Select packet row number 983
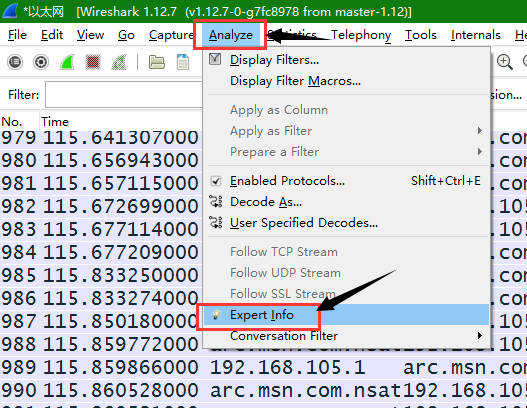The height and width of the screenshot is (408, 527). 19,230
